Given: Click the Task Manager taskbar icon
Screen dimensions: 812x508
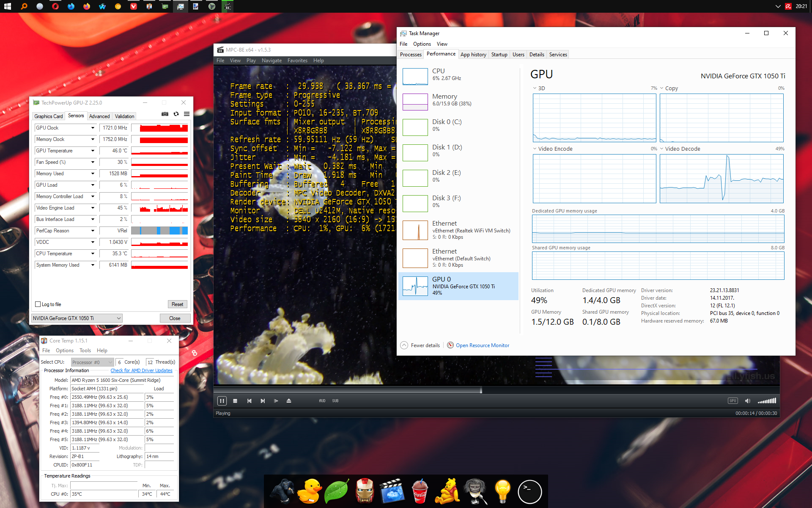Looking at the screenshot, I should click(181, 6).
